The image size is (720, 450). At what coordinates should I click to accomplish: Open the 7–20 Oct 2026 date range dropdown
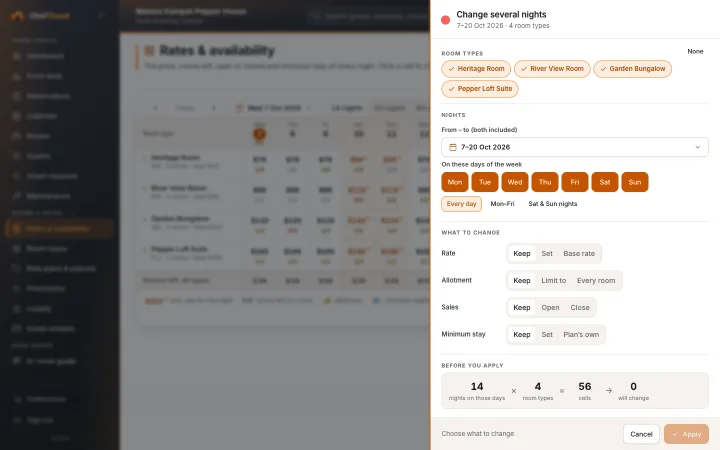pos(574,147)
